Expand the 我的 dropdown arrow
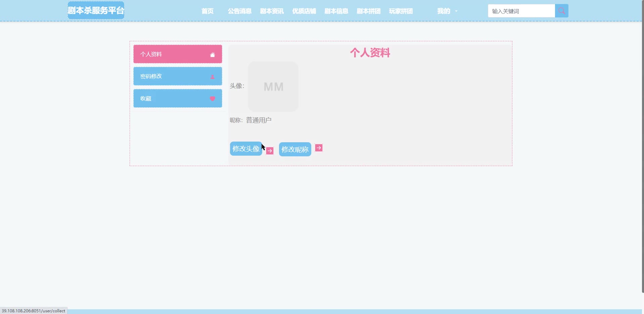Viewport: 644px width, 314px height. (x=456, y=11)
